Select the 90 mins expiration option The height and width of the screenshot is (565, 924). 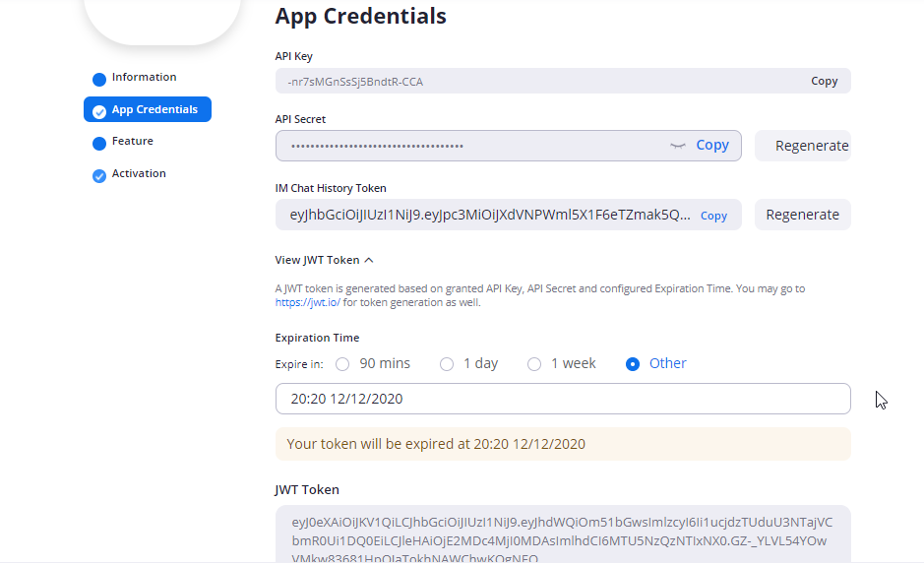tap(342, 364)
